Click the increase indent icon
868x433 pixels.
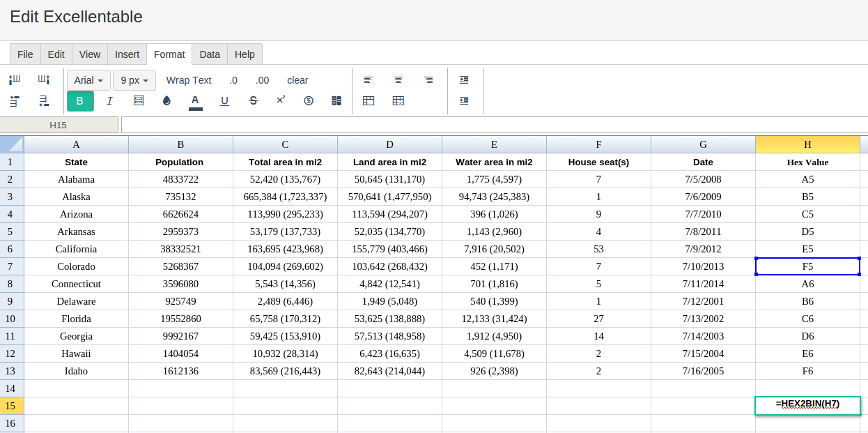click(x=464, y=80)
